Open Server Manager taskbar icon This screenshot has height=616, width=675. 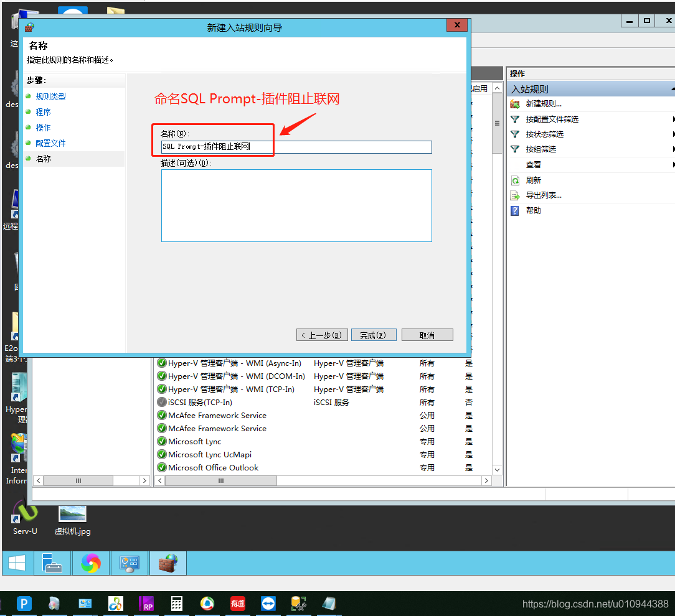(52, 562)
